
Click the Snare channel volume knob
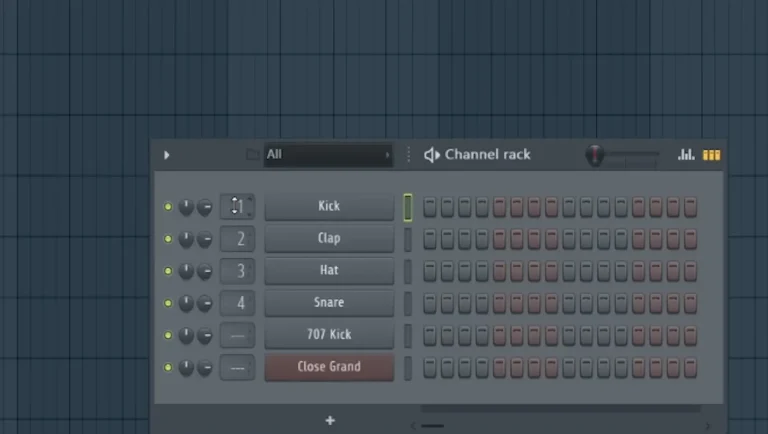[205, 303]
